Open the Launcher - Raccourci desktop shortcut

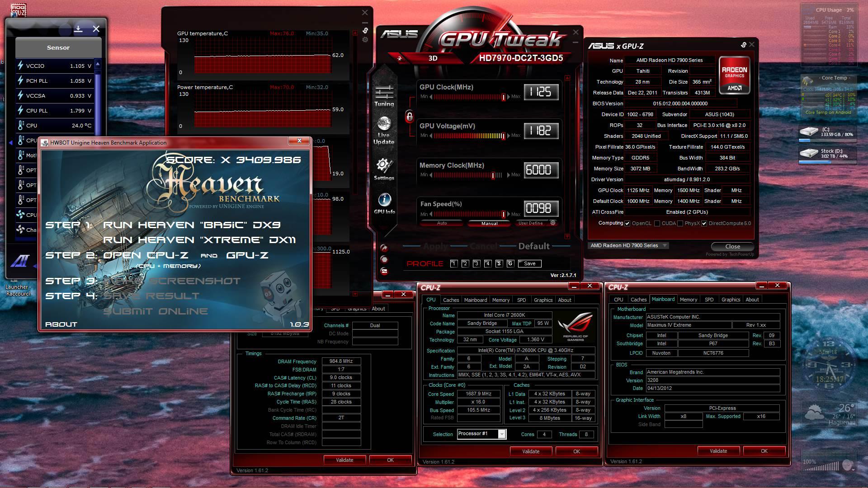tap(18, 290)
